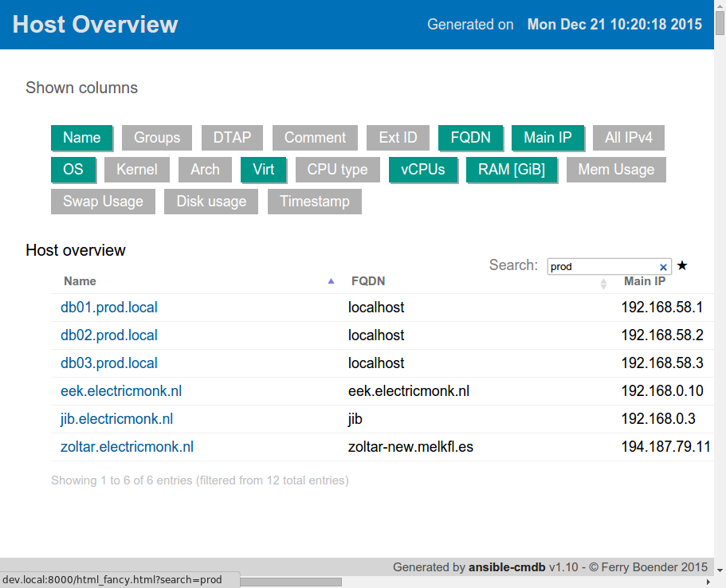
Task: Hide the Name column
Action: click(82, 138)
